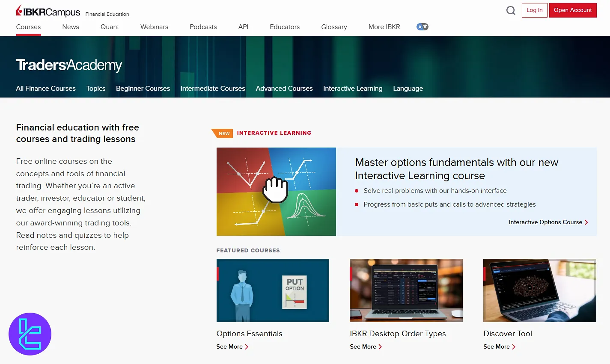Open Beginner Courses
Screen dimensions: 610x364
(x=143, y=89)
